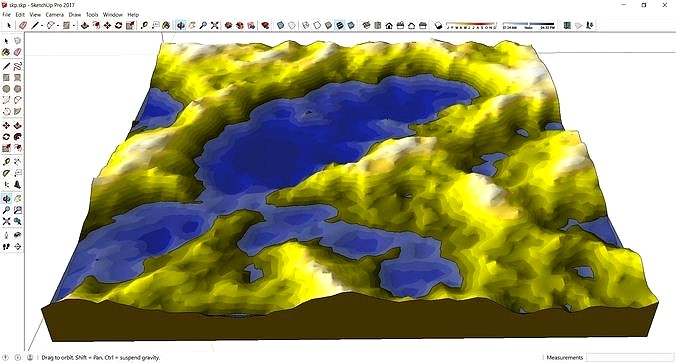
Task: Select the Position Camera tool
Action: [x=6, y=235]
